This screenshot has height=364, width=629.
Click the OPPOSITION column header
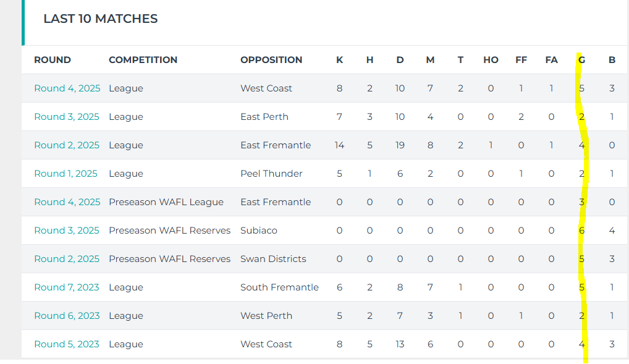(x=272, y=60)
